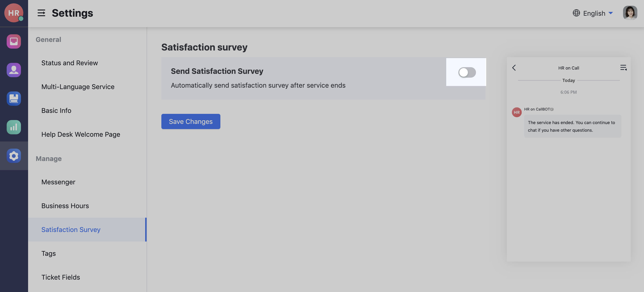Switch to the Messenger settings section
This screenshot has width=644, height=292.
pos(58,182)
